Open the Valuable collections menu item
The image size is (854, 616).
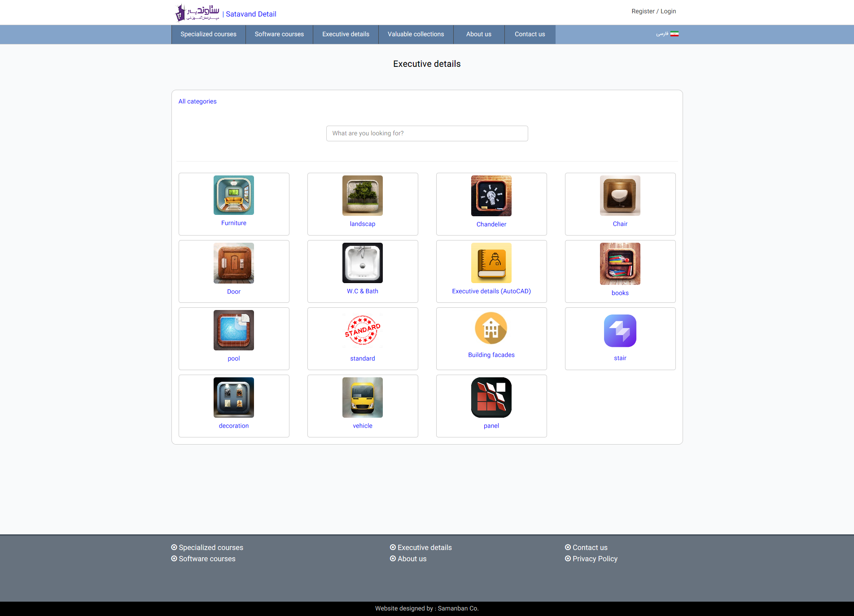416,34
